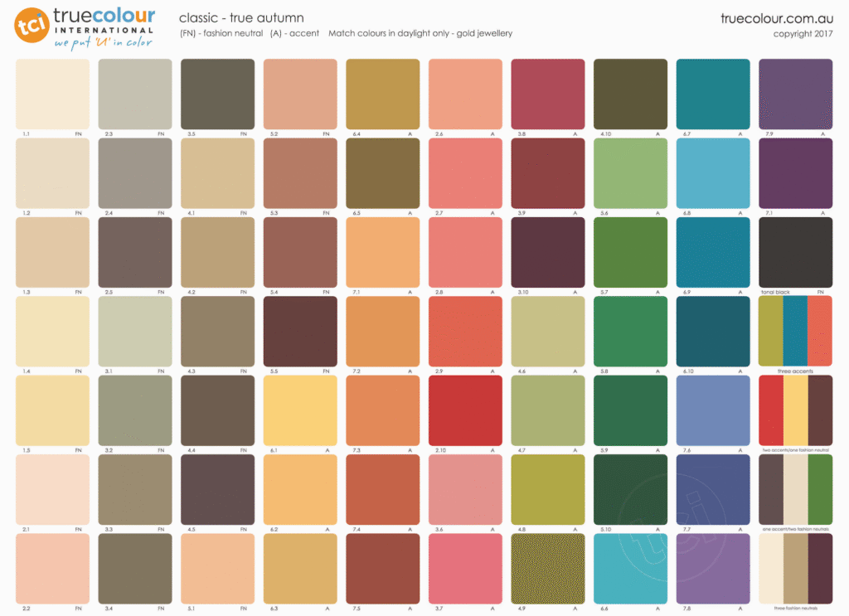Open the truecolour.com.au website link
Screen dimensions: 849x616
tap(776, 18)
